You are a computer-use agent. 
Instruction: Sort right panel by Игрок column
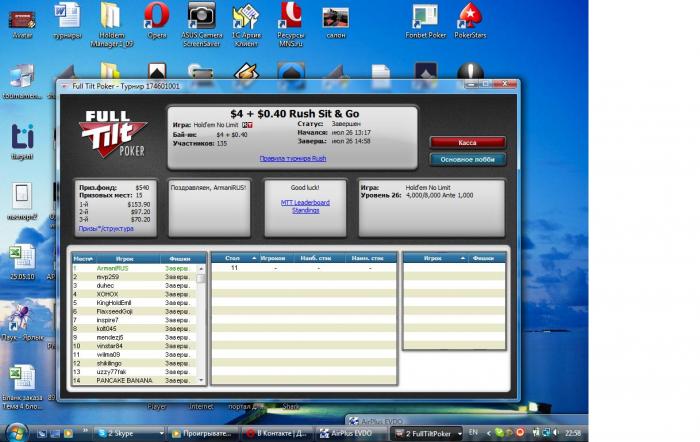pyautogui.click(x=432, y=258)
